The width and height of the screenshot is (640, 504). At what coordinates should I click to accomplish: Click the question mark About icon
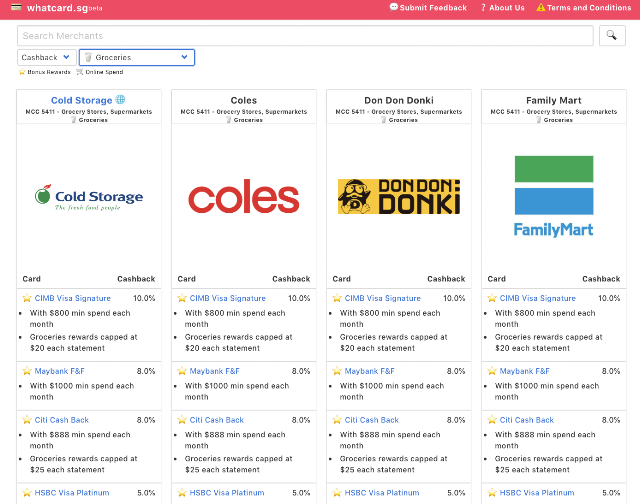click(483, 7)
